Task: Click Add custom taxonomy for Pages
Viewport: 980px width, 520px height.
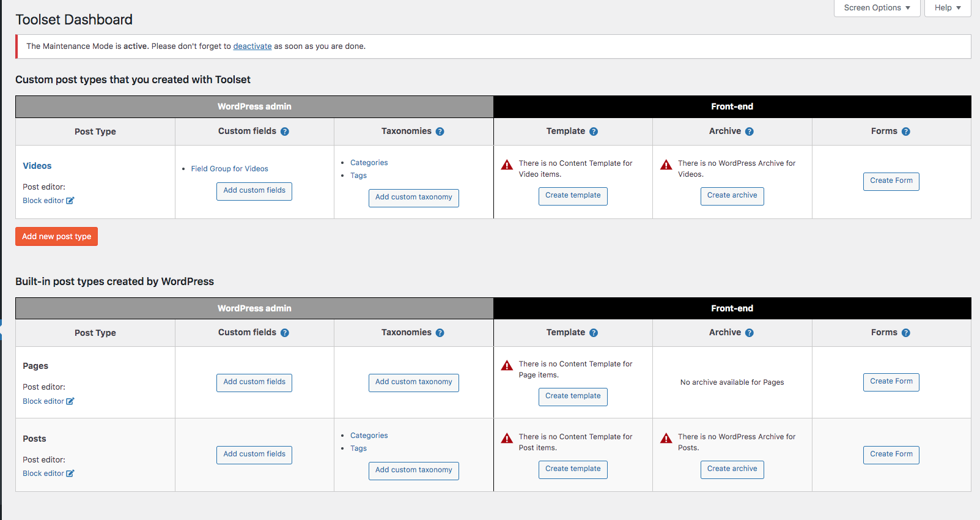Action: point(413,382)
